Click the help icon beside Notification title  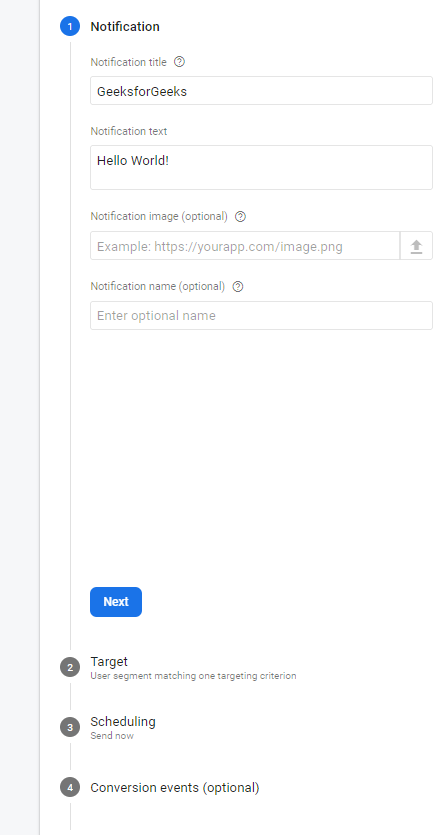pos(179,62)
